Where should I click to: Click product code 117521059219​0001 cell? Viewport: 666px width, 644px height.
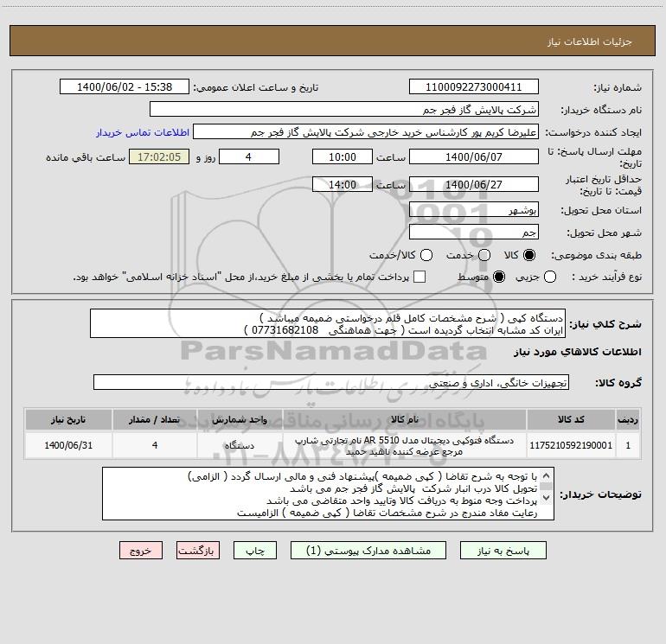[571, 445]
